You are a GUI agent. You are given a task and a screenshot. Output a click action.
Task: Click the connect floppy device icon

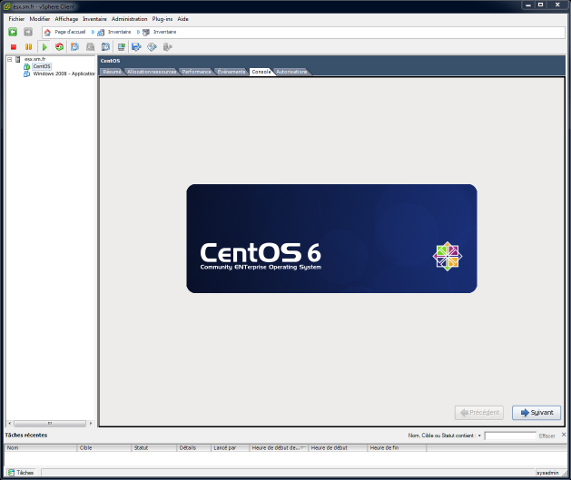(x=137, y=47)
